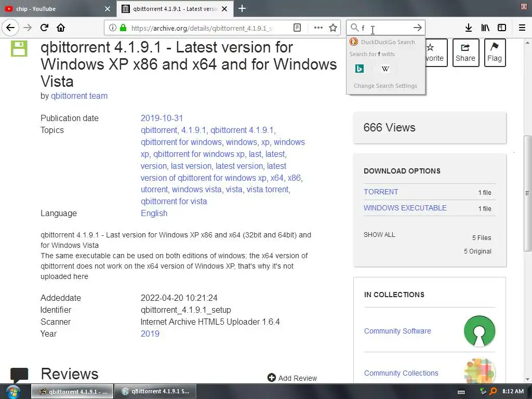Open the 2019-10-31 publication date link
This screenshot has height=399, width=532.
[162, 118]
